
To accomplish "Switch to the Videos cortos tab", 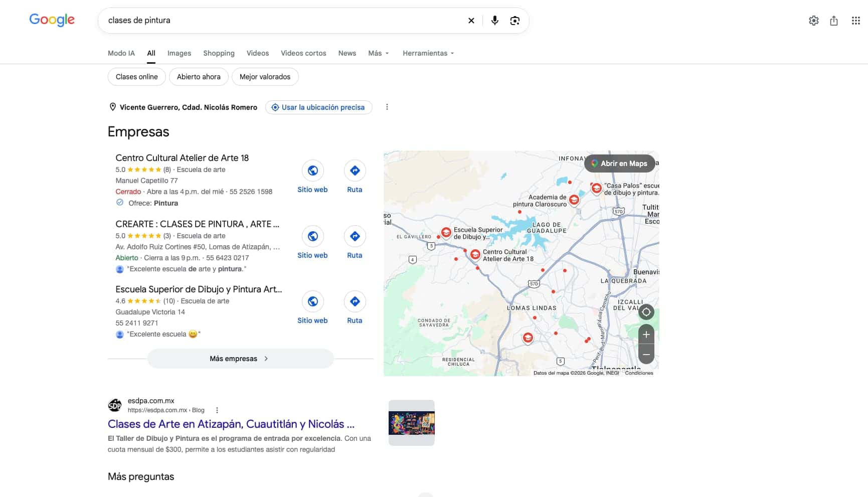I will click(303, 53).
